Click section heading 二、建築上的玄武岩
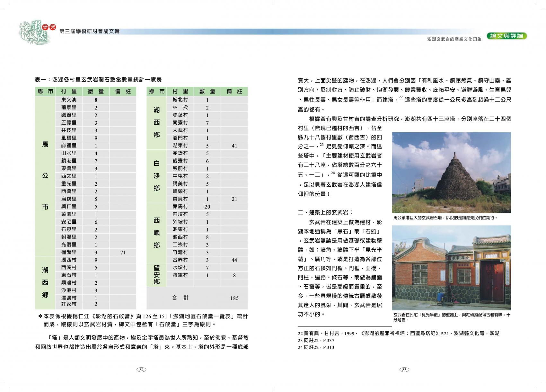 [325, 212]
